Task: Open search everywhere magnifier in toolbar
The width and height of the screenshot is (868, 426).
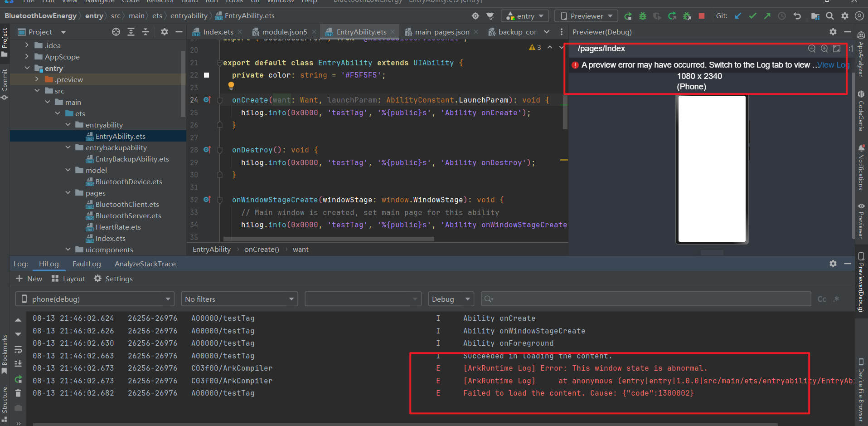Action: tap(830, 16)
